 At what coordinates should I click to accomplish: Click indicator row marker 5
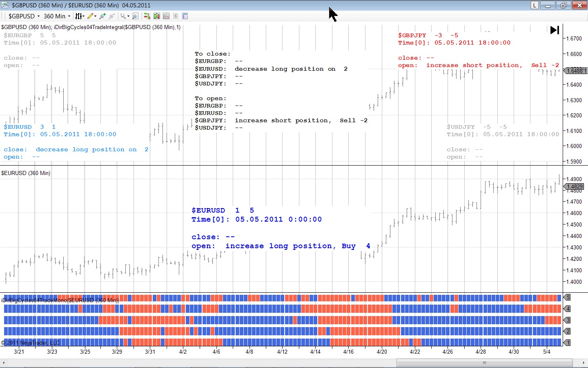click(568, 297)
